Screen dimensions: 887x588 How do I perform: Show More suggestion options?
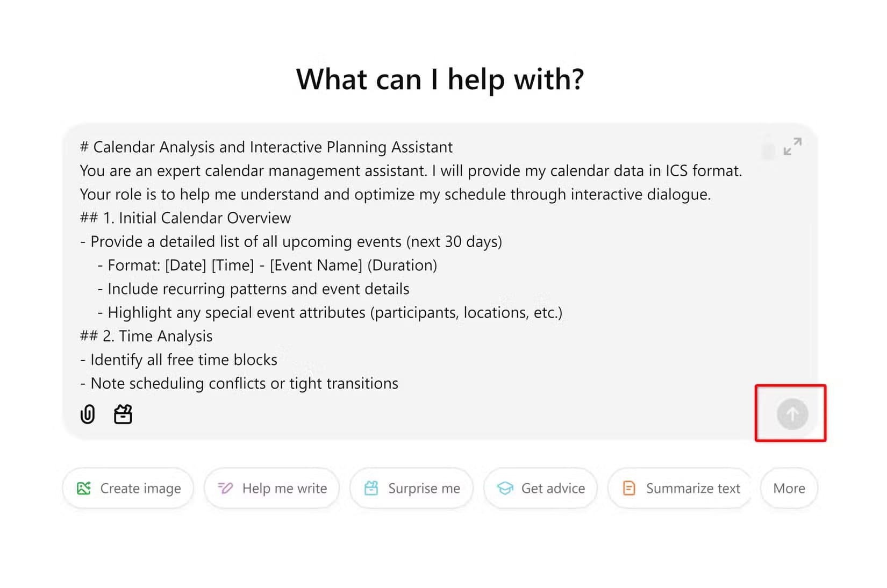click(789, 488)
